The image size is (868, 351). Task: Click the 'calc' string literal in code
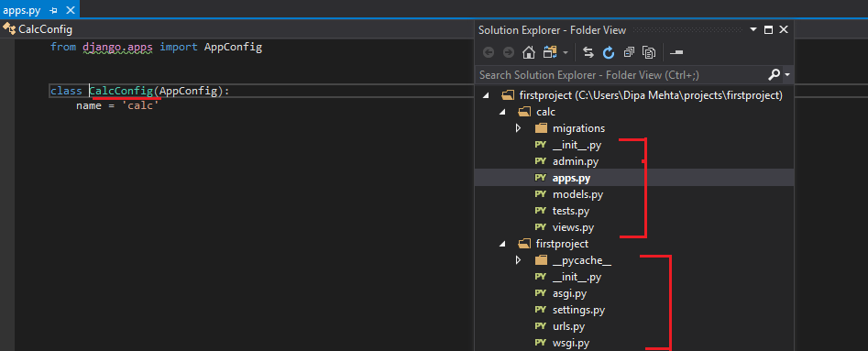[x=140, y=105]
